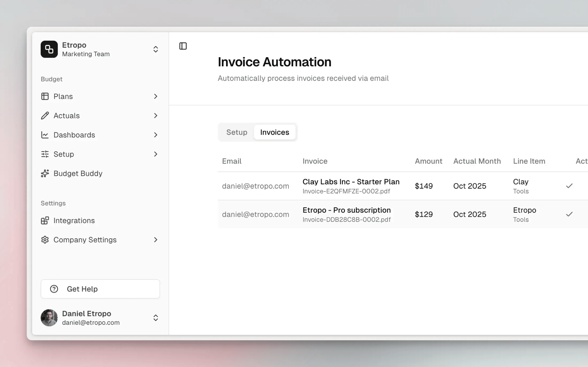Click Daniel Etropo's profile photo

(49, 318)
